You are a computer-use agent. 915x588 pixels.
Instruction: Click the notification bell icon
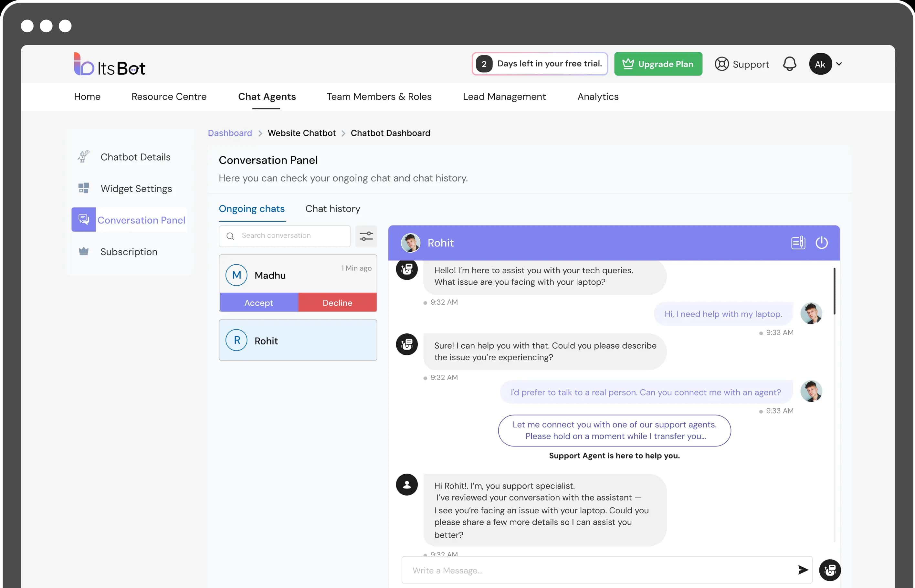[x=789, y=64]
